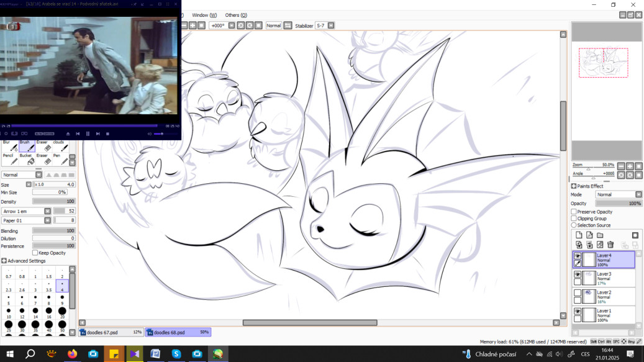
Task: Reset zoom in navigator panel
Action: click(x=638, y=166)
